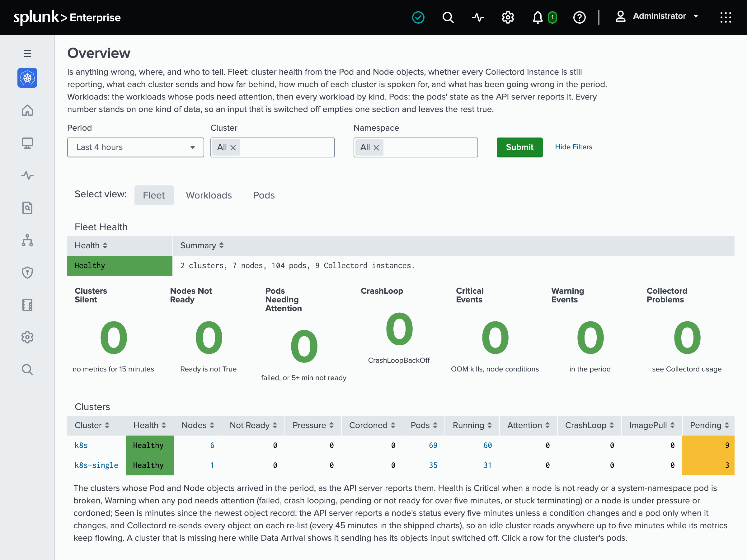Open search from the top bar
The image size is (747, 560).
click(x=448, y=17)
